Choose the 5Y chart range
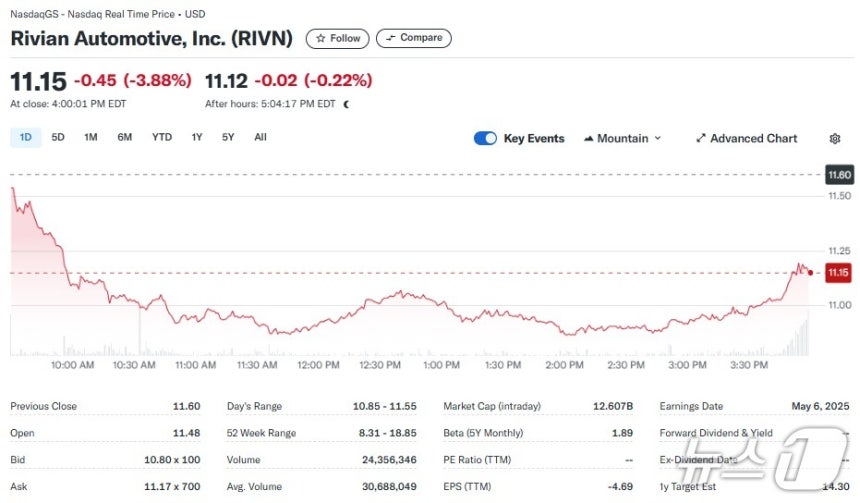 228,137
